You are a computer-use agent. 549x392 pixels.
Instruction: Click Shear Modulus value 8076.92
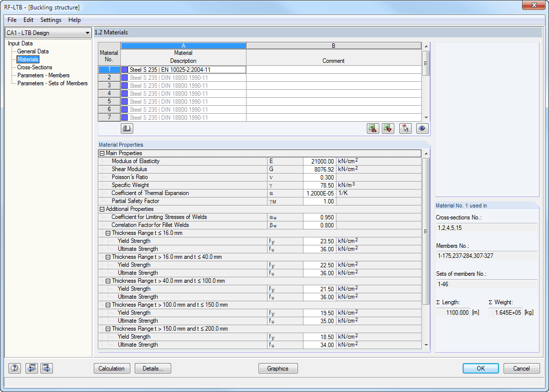click(319, 170)
